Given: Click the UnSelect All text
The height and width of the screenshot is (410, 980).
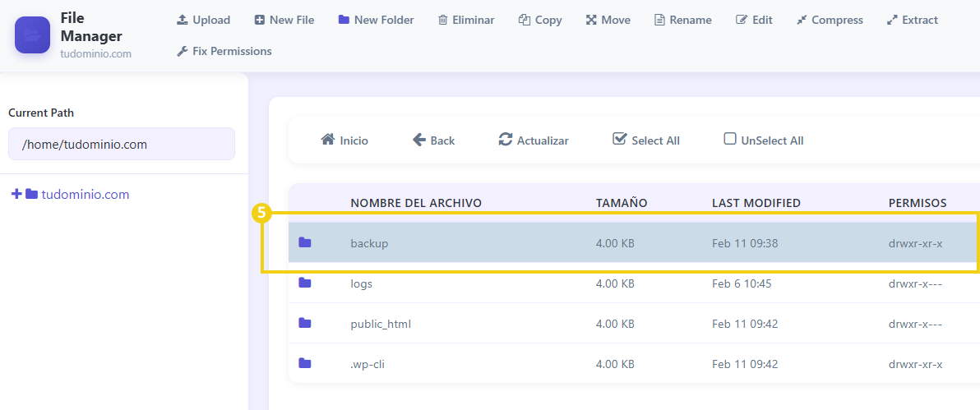Looking at the screenshot, I should tap(773, 141).
